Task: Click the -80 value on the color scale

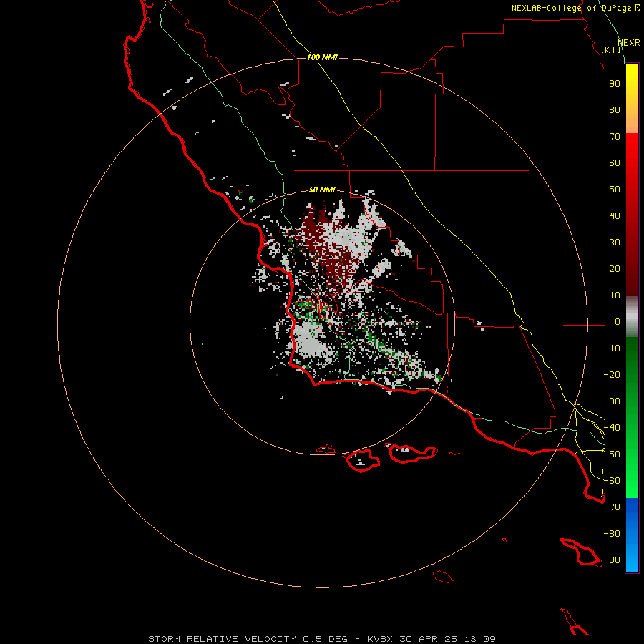Action: (612, 534)
